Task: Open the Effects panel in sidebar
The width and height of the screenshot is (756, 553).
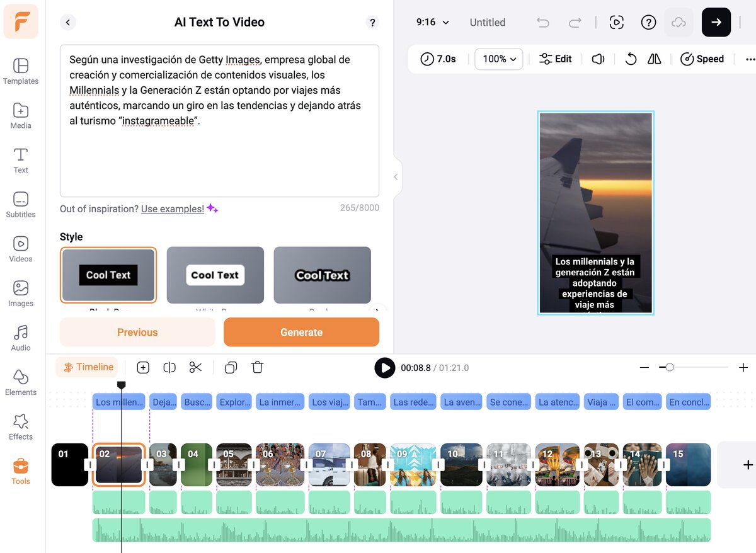Action: point(21,427)
